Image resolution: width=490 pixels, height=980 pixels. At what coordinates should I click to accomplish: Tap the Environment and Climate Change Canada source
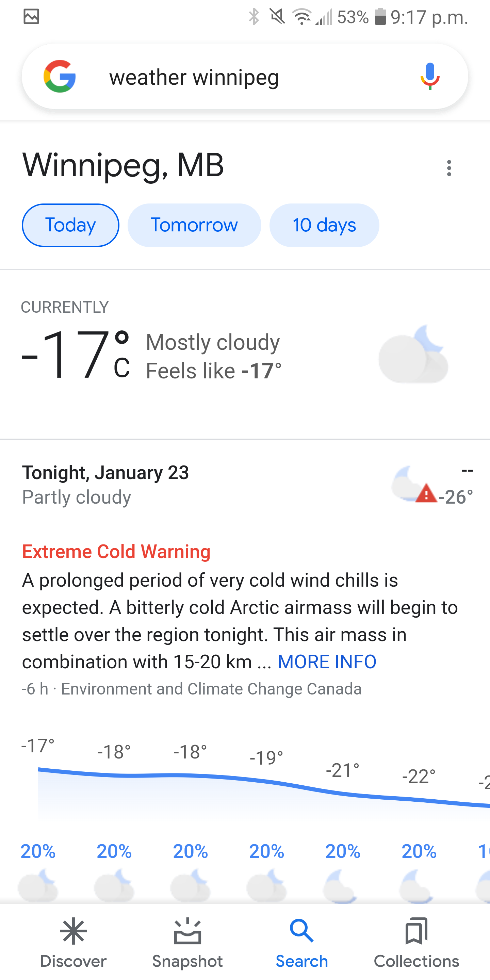211,689
